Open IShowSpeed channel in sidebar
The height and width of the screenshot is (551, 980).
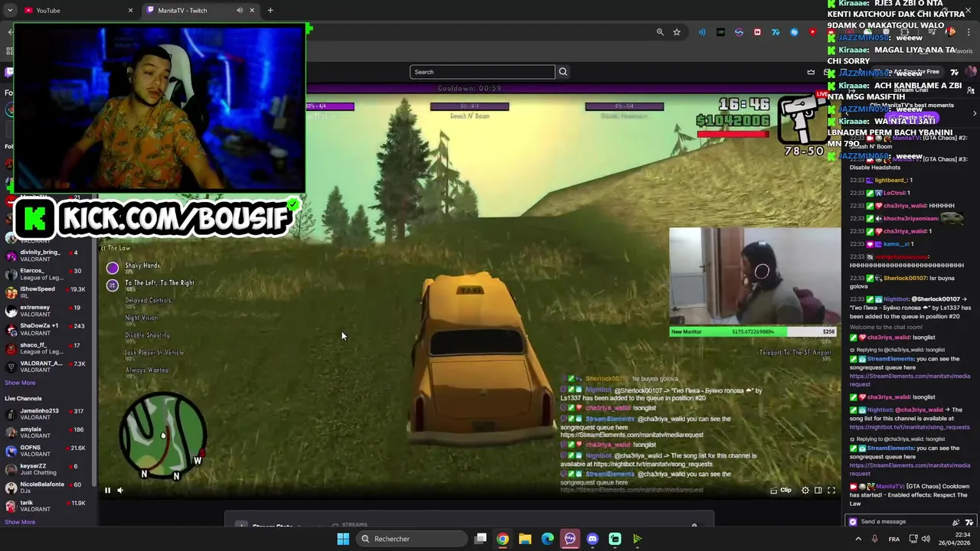(46, 292)
